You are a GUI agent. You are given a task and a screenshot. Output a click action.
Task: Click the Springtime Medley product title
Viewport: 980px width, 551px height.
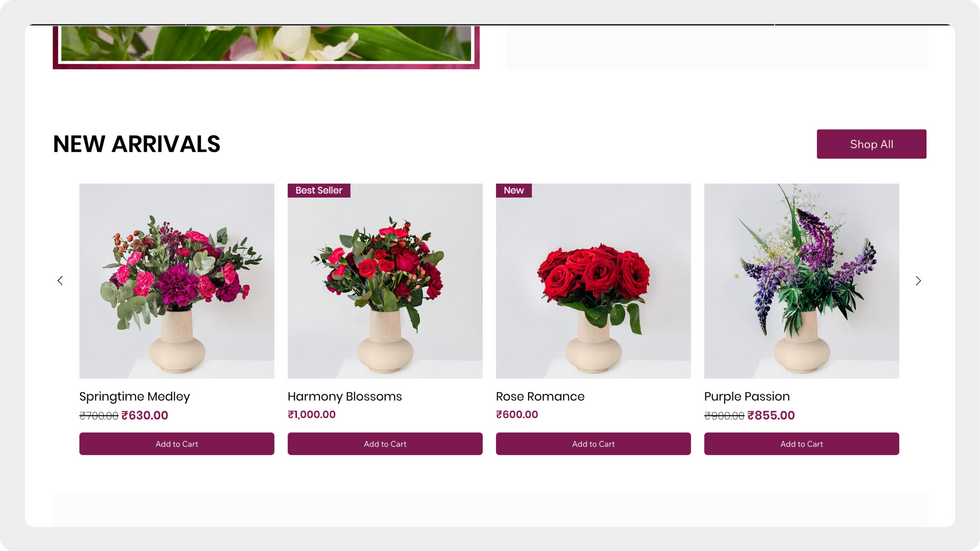134,397
